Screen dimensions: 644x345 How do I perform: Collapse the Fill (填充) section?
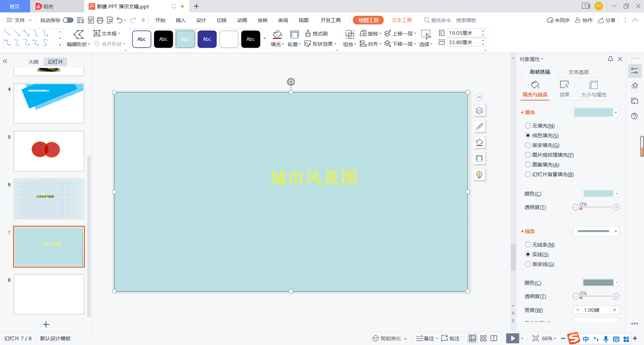click(x=522, y=112)
